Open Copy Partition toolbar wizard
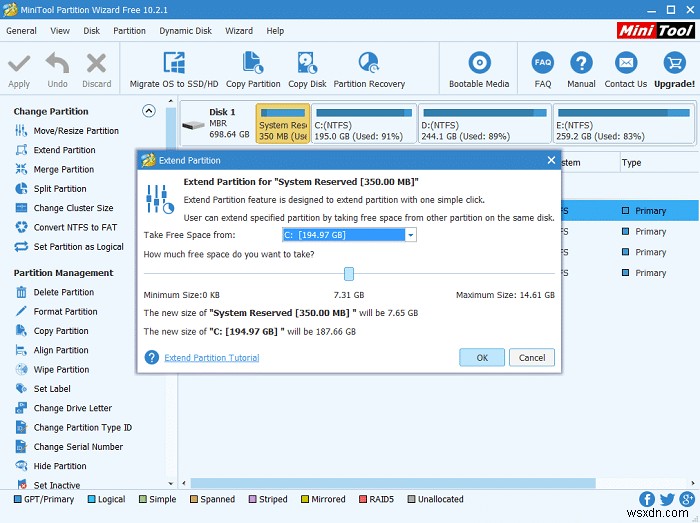 253,70
